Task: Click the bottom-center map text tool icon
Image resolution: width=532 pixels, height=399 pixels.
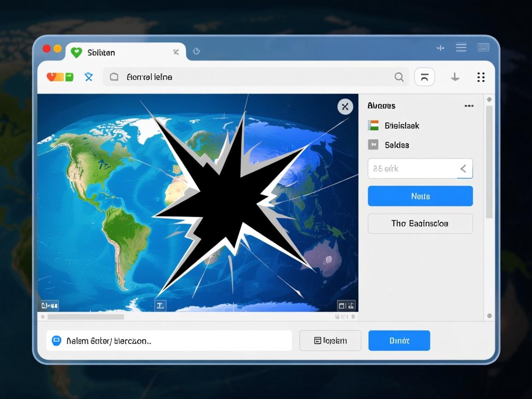Action: click(x=160, y=305)
